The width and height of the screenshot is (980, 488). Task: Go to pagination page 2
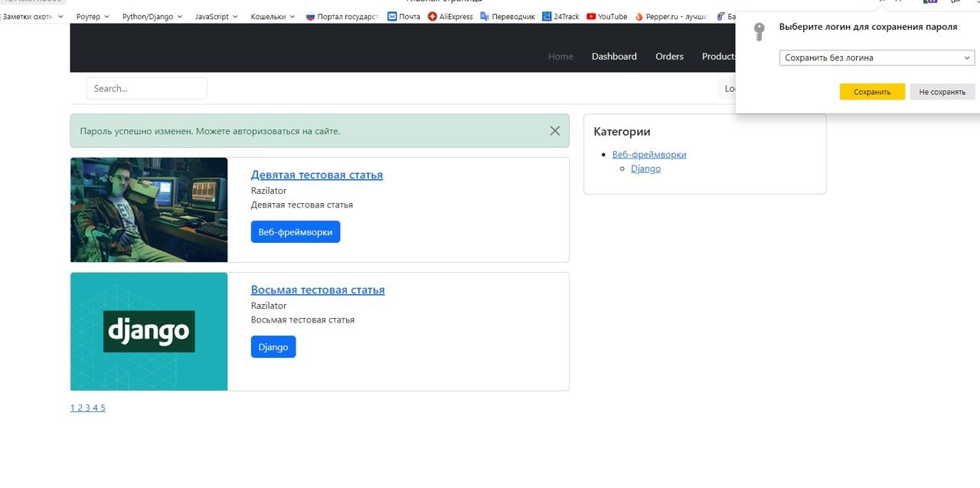80,408
